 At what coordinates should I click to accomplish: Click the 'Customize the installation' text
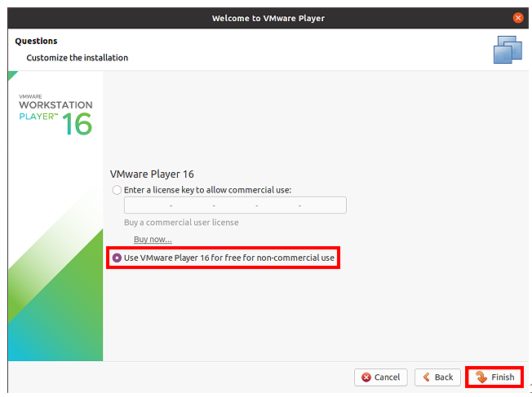point(78,58)
